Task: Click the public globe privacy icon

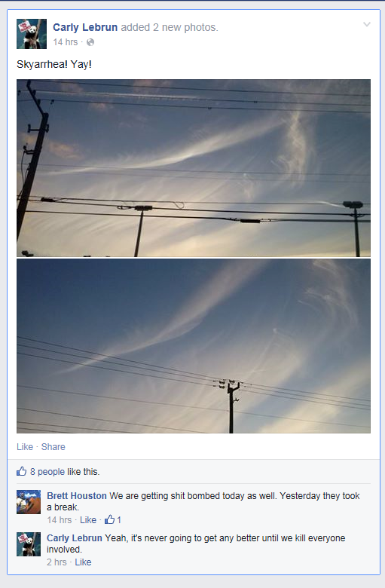Action: pos(90,42)
